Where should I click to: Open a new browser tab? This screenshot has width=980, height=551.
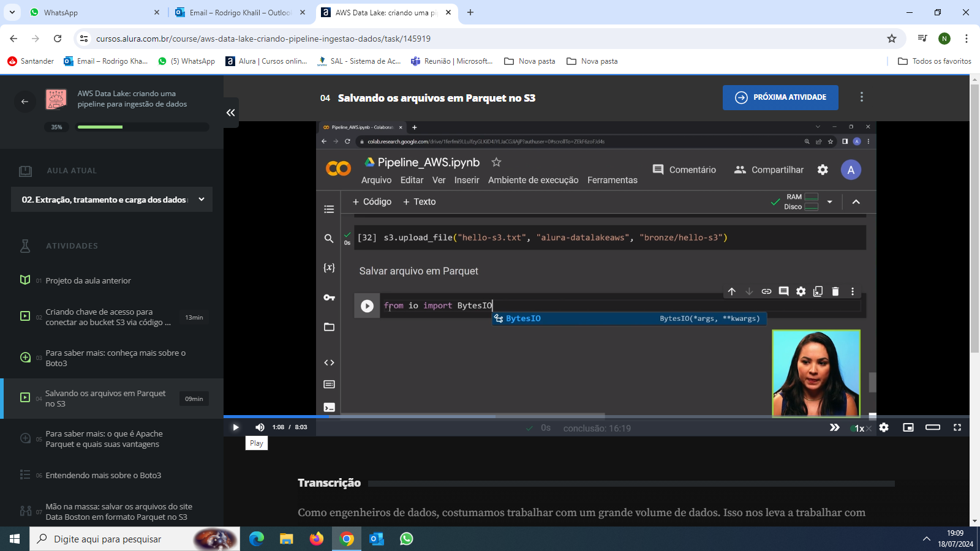470,12
